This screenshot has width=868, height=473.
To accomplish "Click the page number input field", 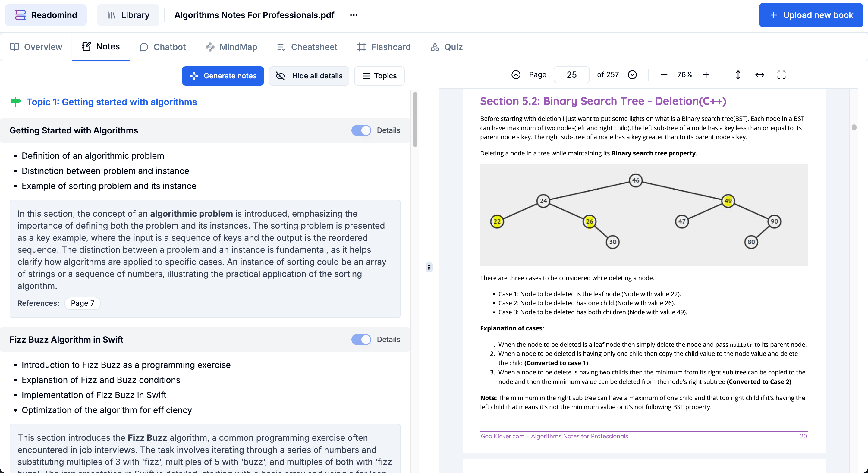I will coord(571,75).
